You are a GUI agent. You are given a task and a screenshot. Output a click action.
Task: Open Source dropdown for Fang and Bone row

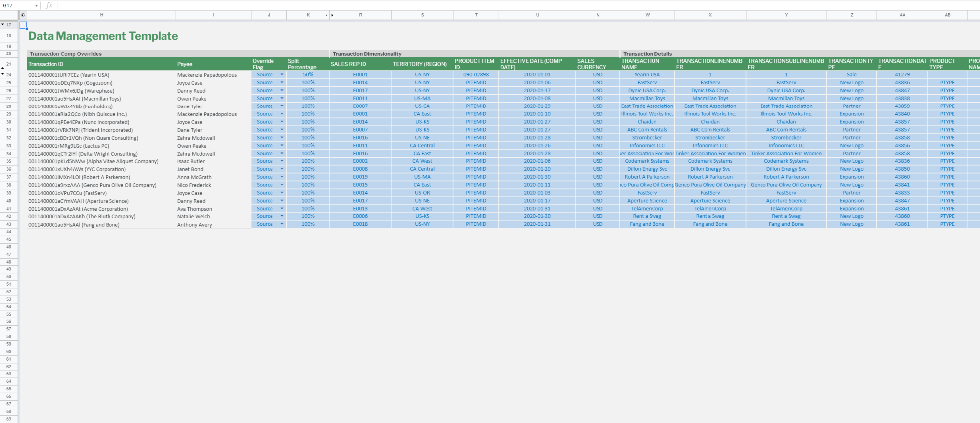click(282, 224)
